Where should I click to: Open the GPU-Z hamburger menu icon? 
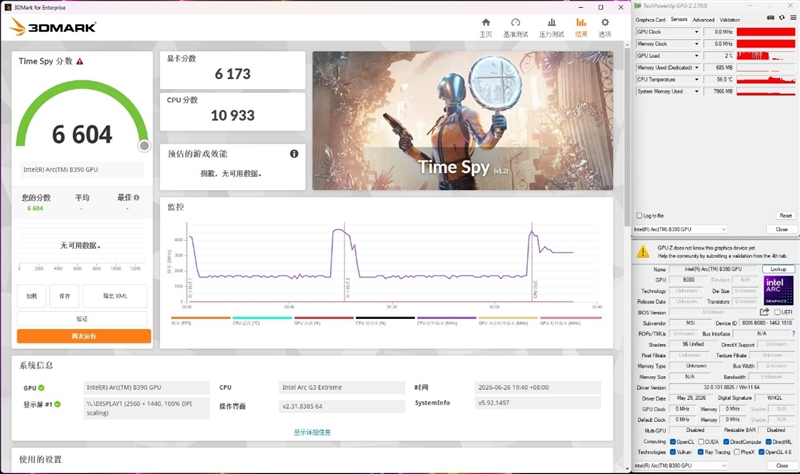793,18
